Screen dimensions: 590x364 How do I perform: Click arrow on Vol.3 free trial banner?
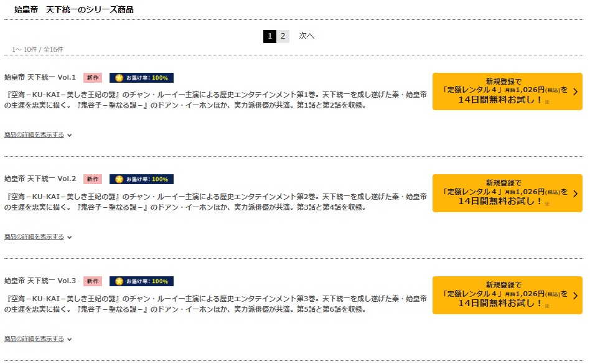click(575, 296)
